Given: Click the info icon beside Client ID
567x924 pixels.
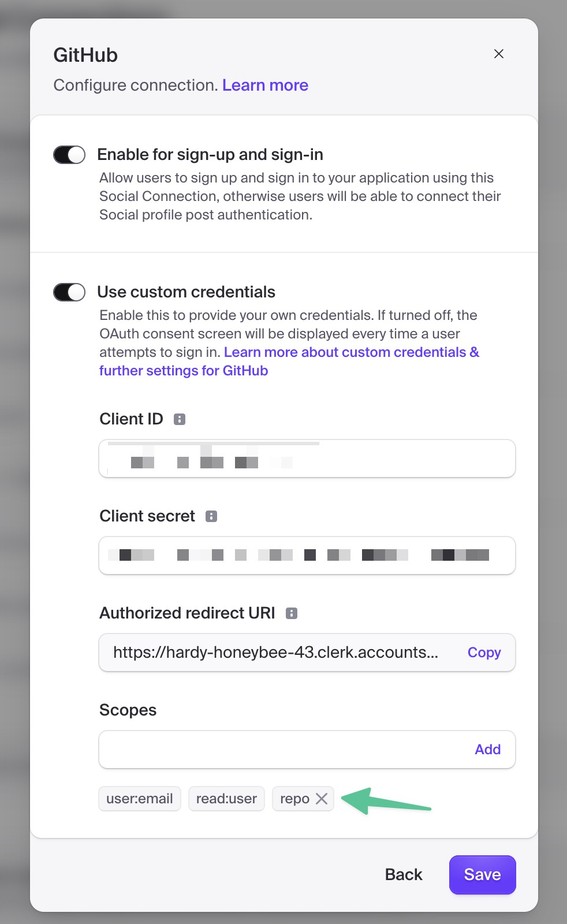Looking at the screenshot, I should coord(180,419).
